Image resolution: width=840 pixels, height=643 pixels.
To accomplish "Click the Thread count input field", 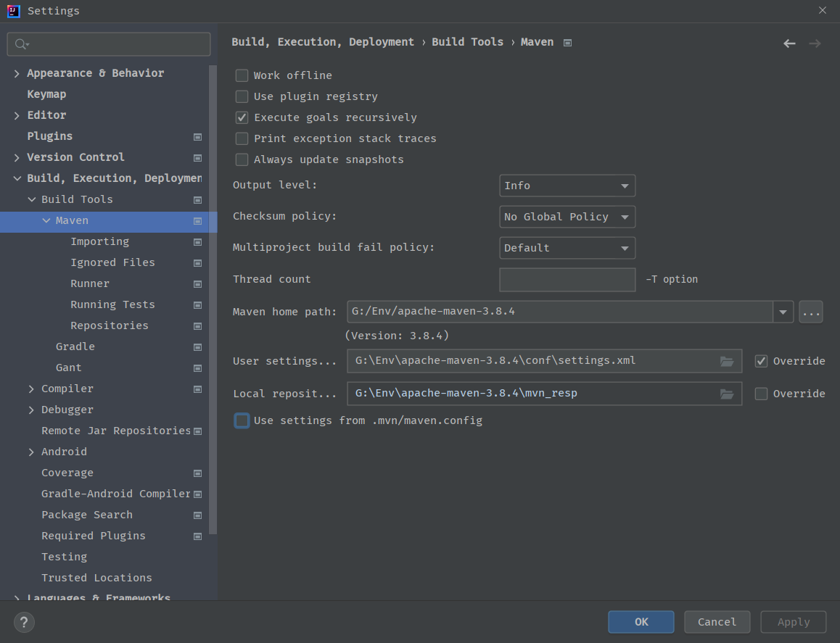I will [x=567, y=279].
